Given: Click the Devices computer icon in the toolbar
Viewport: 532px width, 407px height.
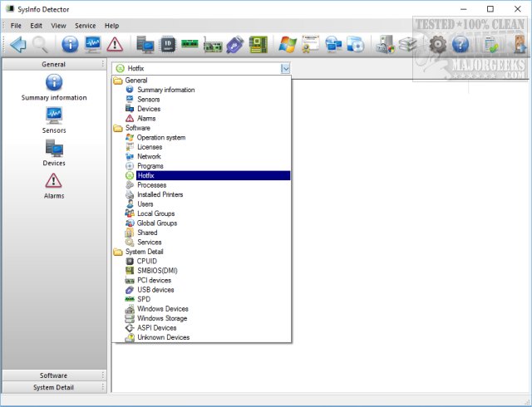Looking at the screenshot, I should [x=145, y=44].
